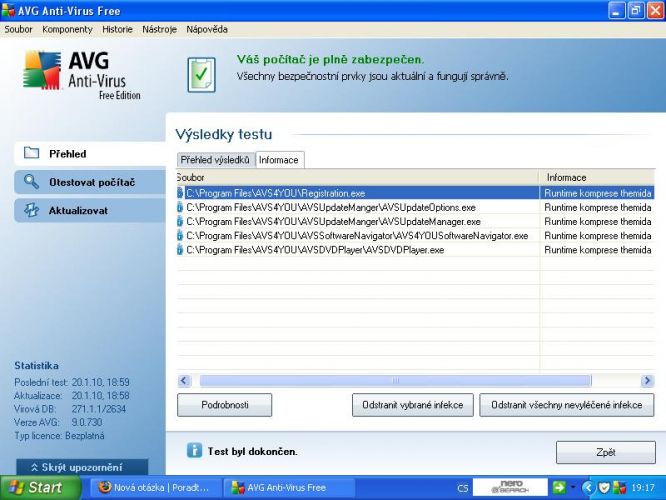Click the green checkmark status icon
Screen dimensions: 666x500
pyautogui.click(x=202, y=75)
